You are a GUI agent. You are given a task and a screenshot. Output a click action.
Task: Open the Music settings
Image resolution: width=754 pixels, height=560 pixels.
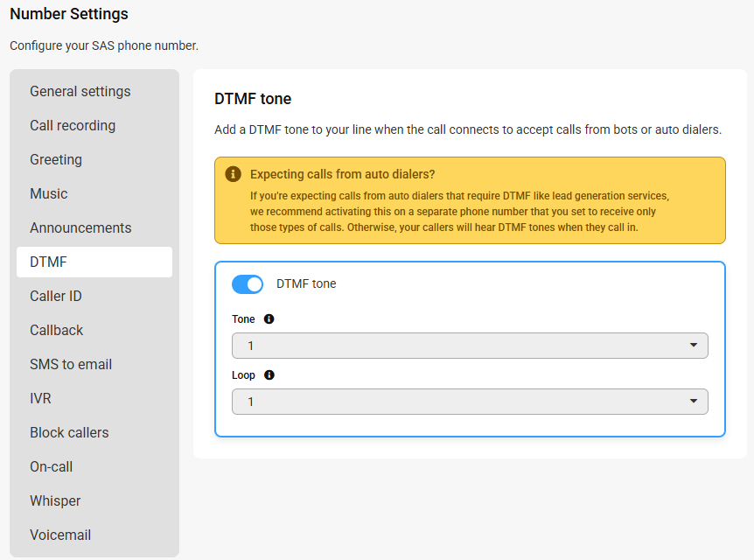(x=94, y=194)
